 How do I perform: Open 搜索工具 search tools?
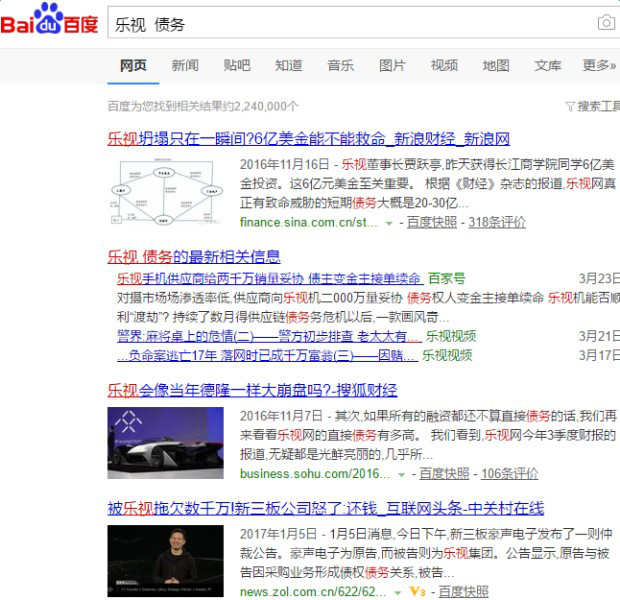[598, 106]
